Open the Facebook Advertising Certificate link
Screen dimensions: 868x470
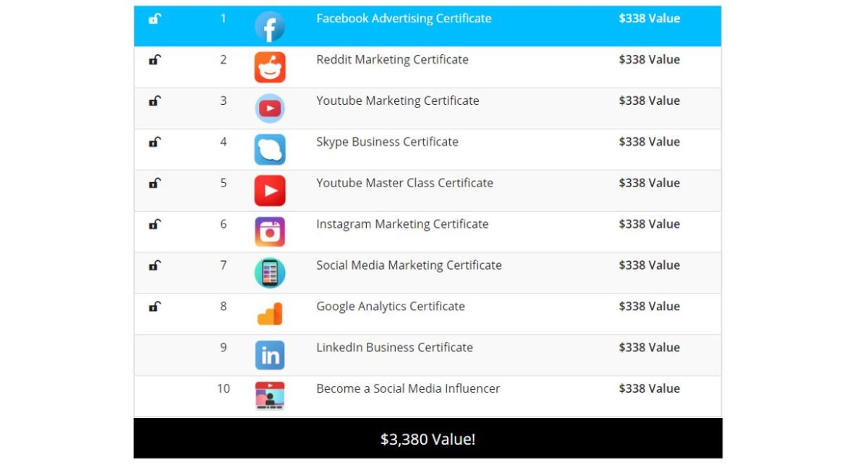[x=404, y=19]
